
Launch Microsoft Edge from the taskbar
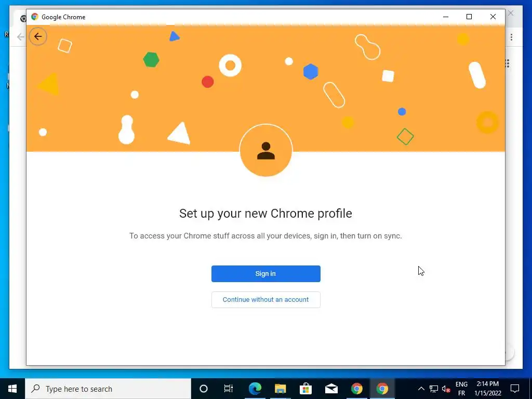(255, 389)
